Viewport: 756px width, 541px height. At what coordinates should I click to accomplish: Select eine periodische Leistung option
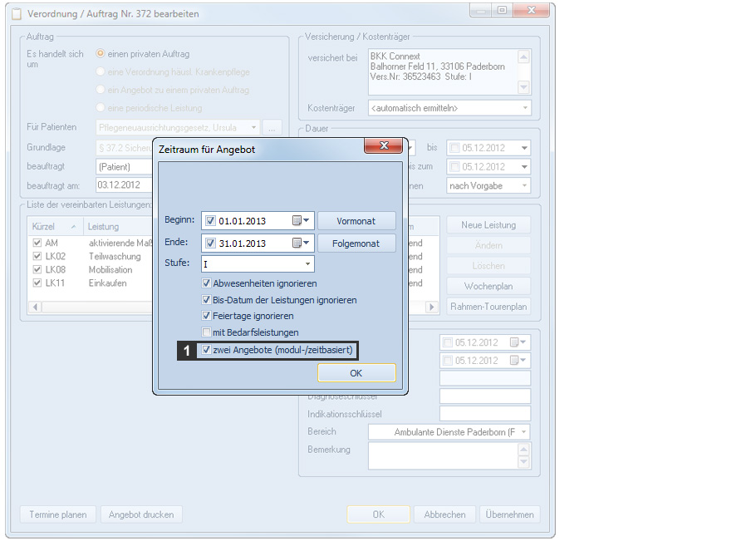click(101, 107)
